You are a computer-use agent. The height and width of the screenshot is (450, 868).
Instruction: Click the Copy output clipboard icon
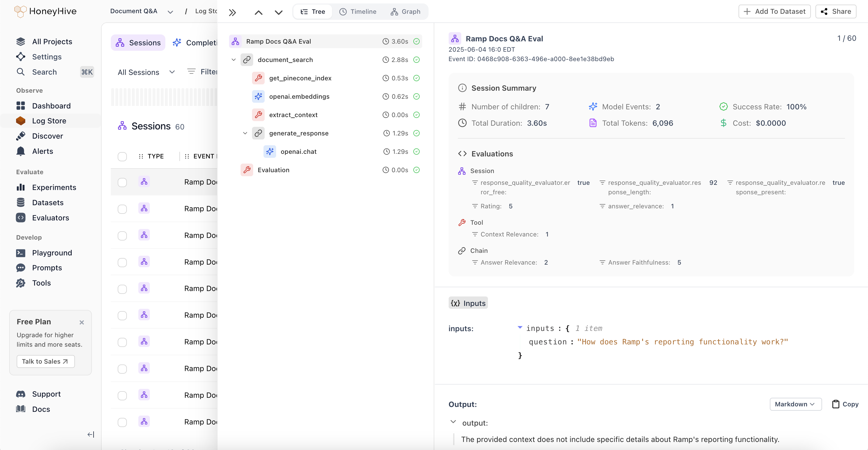(x=836, y=404)
